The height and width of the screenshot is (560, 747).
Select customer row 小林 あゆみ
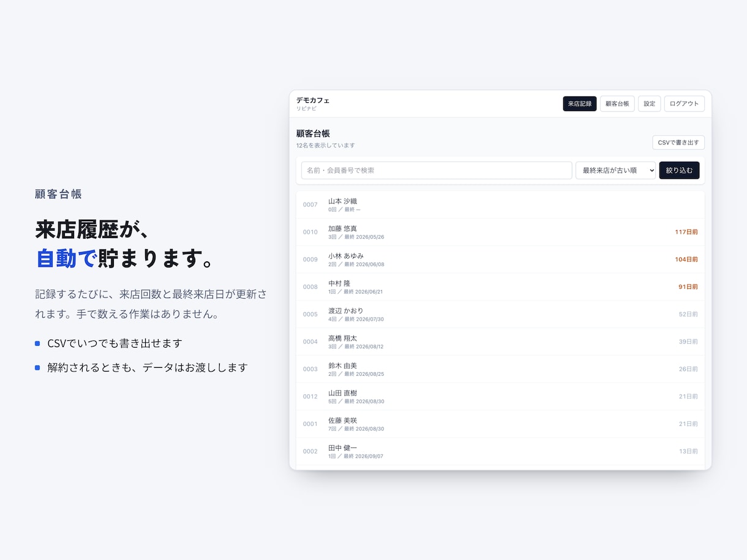click(500, 259)
